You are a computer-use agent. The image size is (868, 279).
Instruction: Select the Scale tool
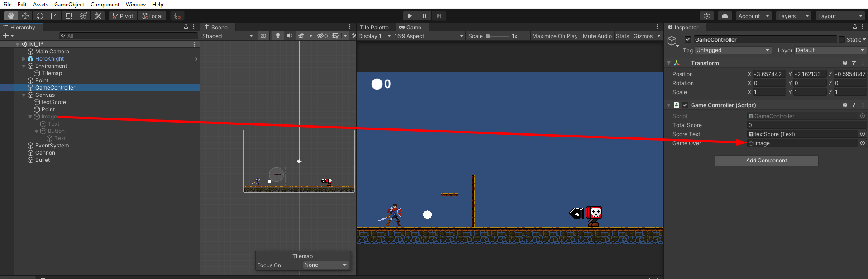54,16
